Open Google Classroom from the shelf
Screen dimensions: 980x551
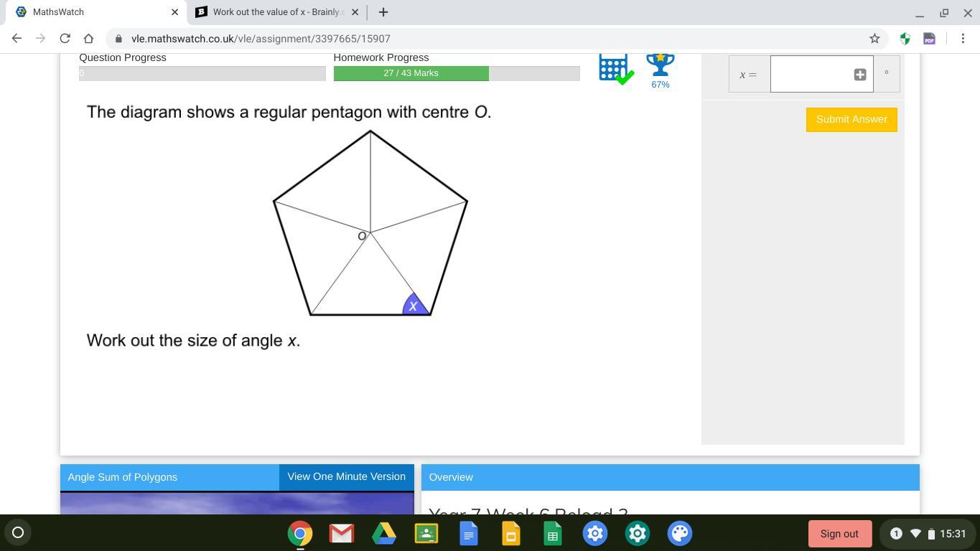[x=426, y=533]
